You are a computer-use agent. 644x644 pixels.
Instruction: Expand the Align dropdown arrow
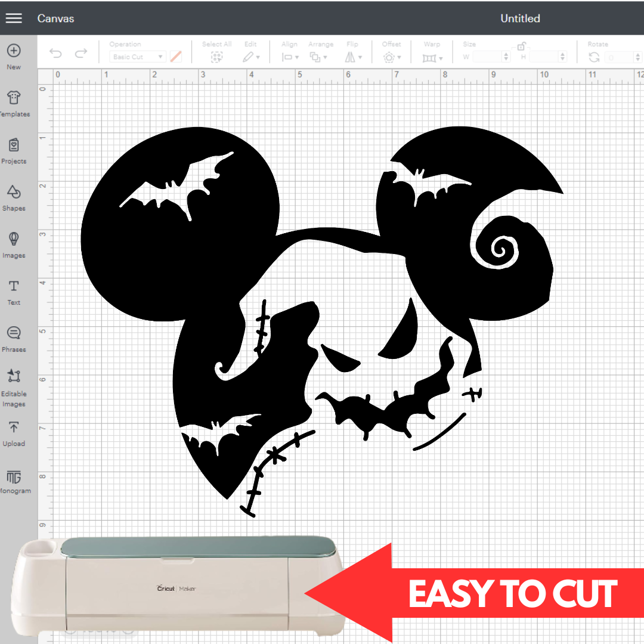pos(297,57)
